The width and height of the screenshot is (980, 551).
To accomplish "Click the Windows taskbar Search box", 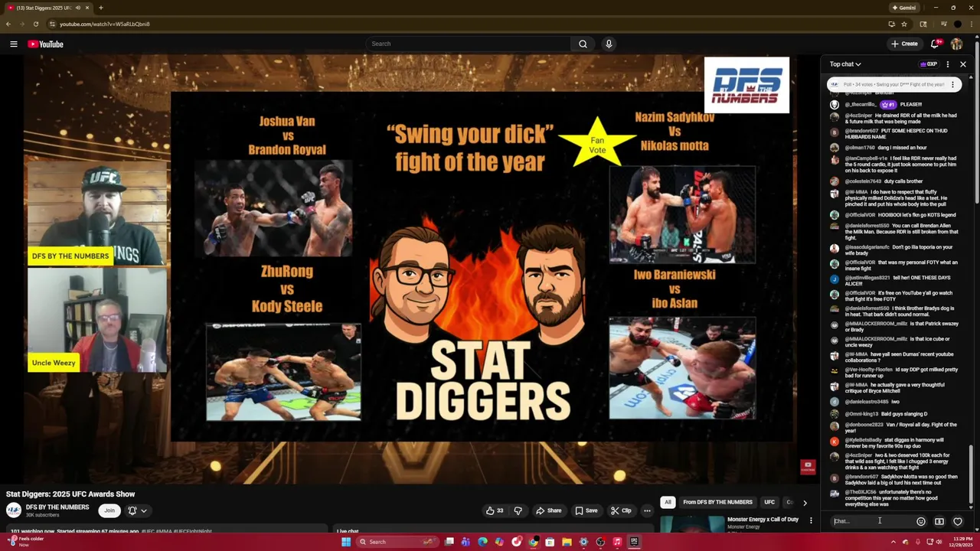I will (x=398, y=542).
